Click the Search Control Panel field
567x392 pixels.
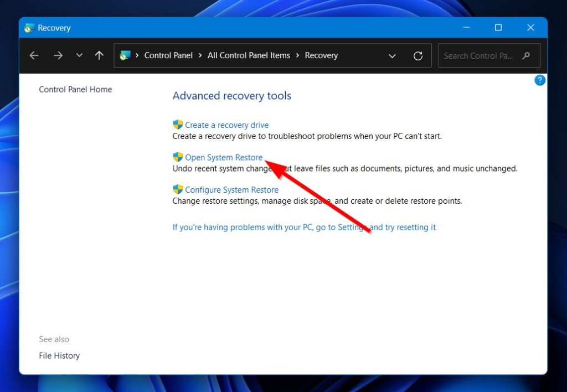[478, 56]
